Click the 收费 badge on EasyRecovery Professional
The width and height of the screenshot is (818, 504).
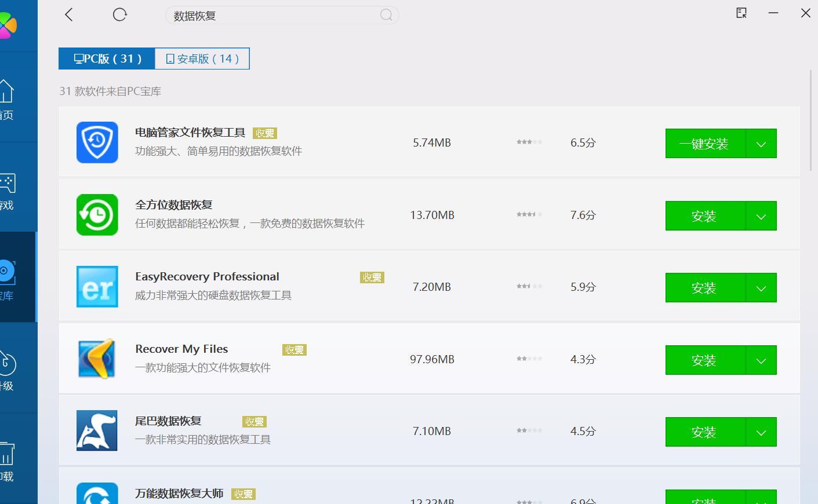[372, 277]
